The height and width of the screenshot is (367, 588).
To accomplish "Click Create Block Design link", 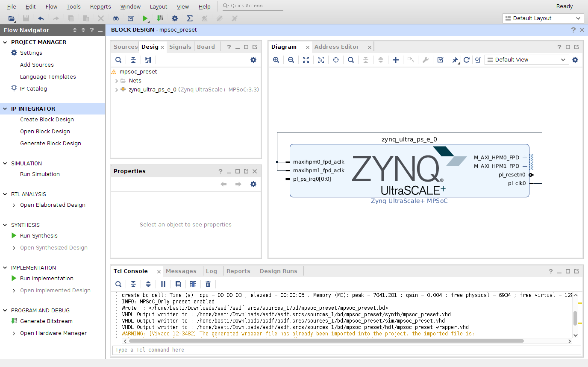I will pos(47,120).
